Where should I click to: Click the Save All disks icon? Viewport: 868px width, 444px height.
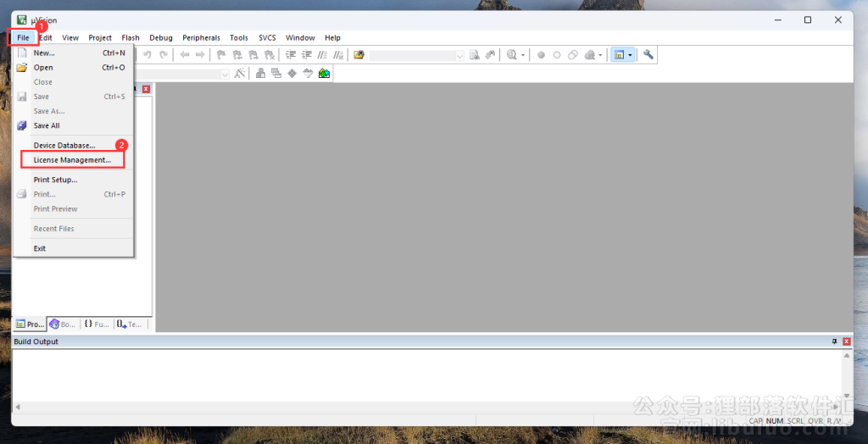point(22,125)
